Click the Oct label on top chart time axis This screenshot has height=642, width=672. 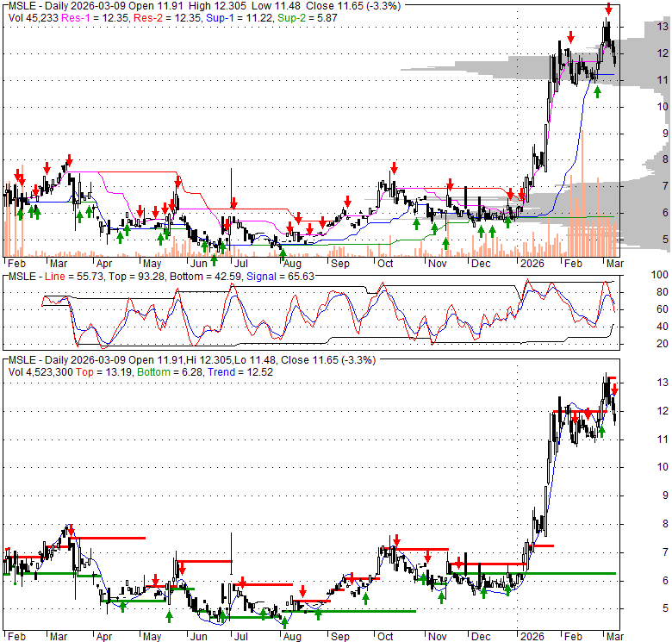pos(385,264)
